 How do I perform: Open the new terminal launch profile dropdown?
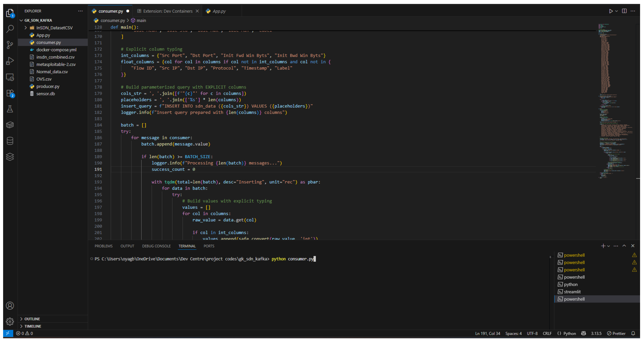[x=609, y=246]
